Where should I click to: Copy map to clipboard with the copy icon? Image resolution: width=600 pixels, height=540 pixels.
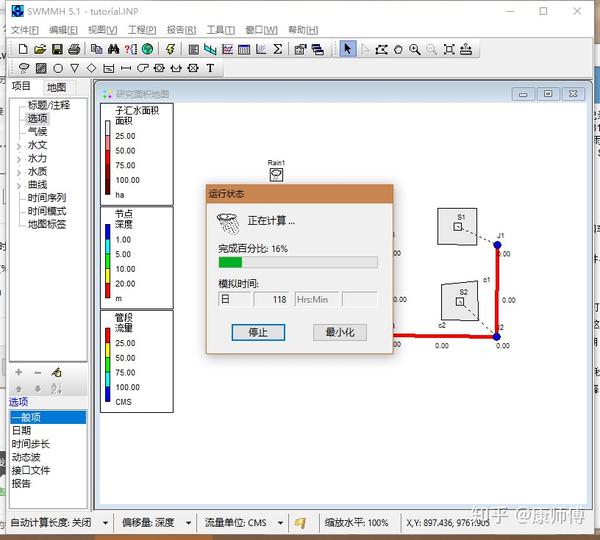[96, 49]
